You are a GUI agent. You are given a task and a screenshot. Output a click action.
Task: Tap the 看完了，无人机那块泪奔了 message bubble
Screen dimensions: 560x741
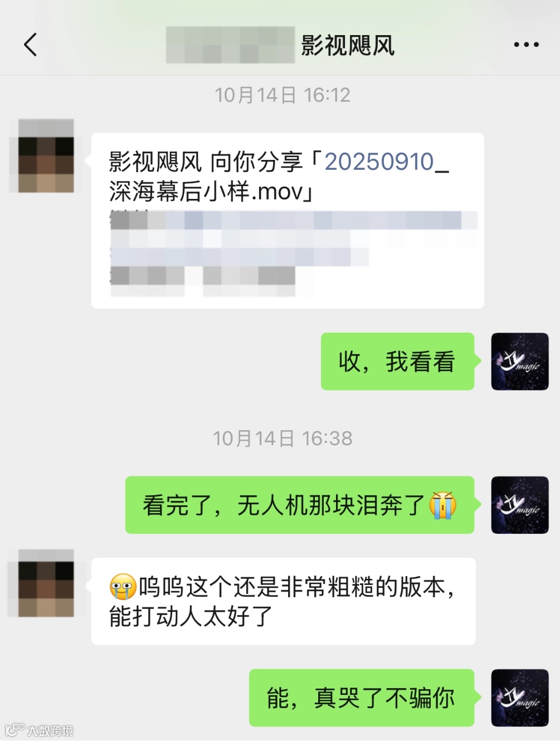pyautogui.click(x=300, y=505)
